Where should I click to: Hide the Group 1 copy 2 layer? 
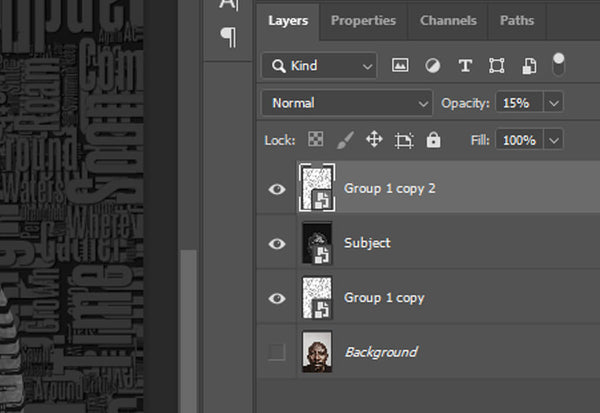coord(278,189)
